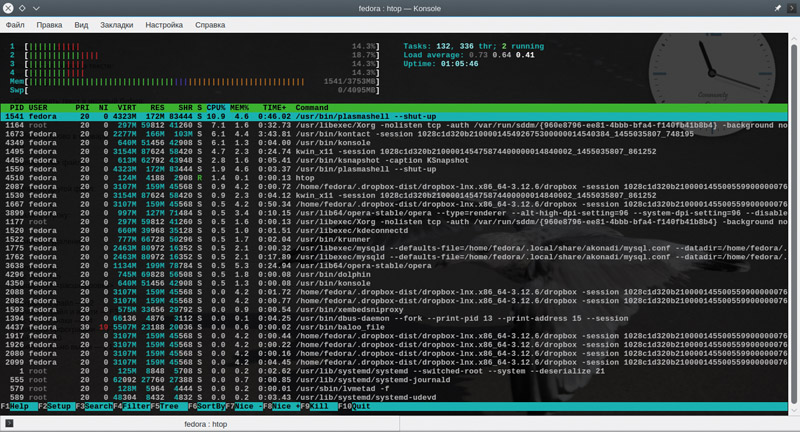Select Xorg process row PID 1164
800x432 pixels.
[394, 125]
